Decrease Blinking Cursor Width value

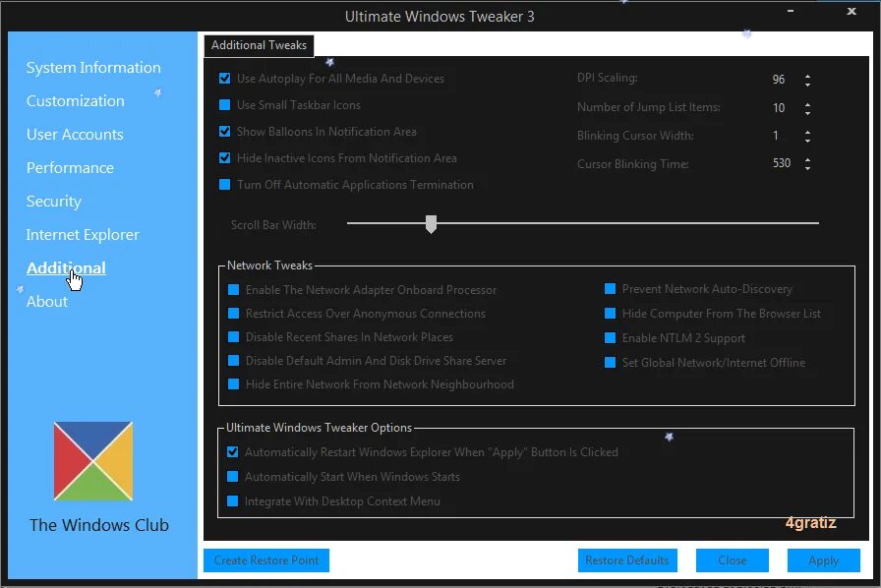[807, 141]
